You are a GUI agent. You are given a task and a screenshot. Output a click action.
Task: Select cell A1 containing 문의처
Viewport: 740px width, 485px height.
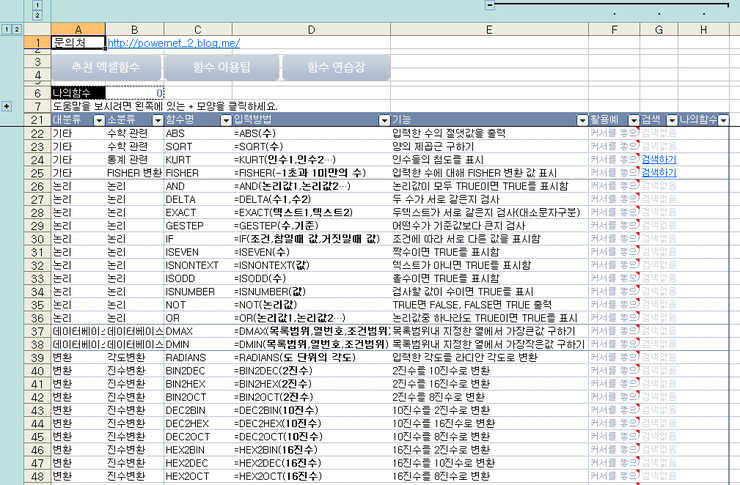(78, 42)
